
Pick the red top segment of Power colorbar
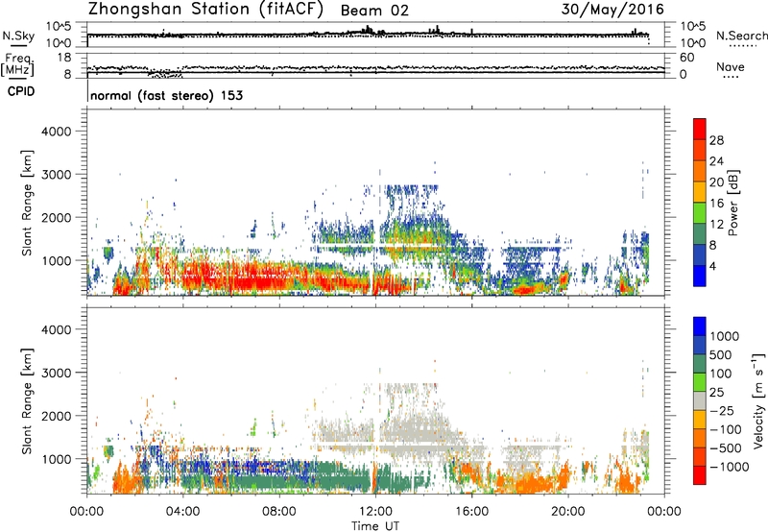pyautogui.click(x=700, y=130)
